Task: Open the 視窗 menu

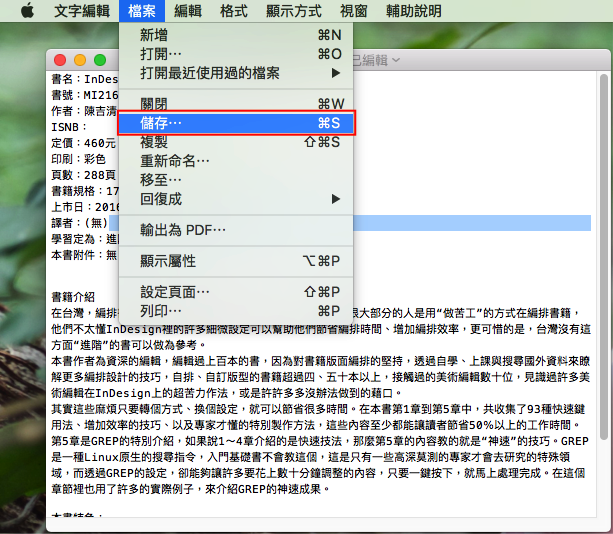Action: (x=353, y=11)
